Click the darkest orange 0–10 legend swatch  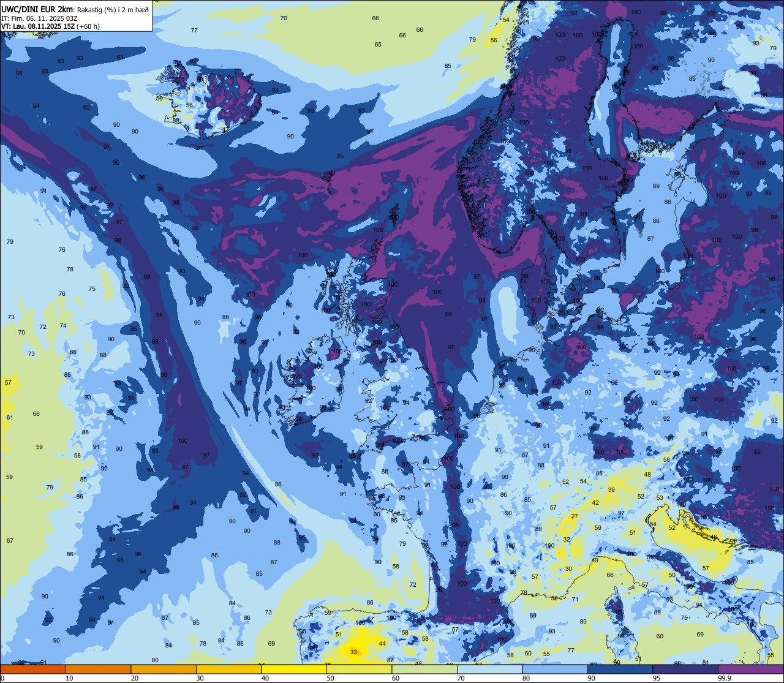(33, 669)
